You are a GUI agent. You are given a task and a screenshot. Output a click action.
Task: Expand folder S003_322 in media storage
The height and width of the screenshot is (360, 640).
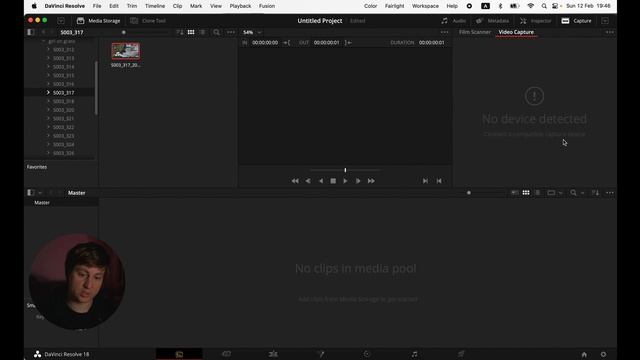[48, 127]
